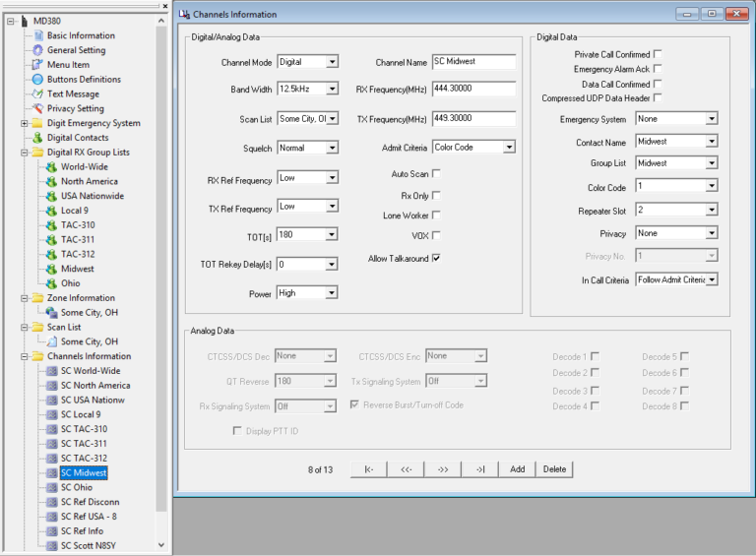The image size is (756, 556).
Task: Collapse the Channels Information tree node
Action: [24, 356]
